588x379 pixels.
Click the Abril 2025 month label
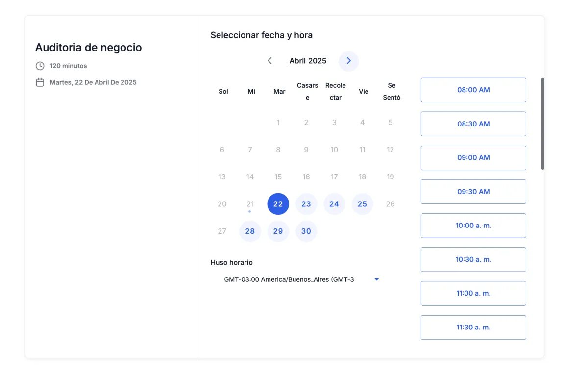[308, 61]
